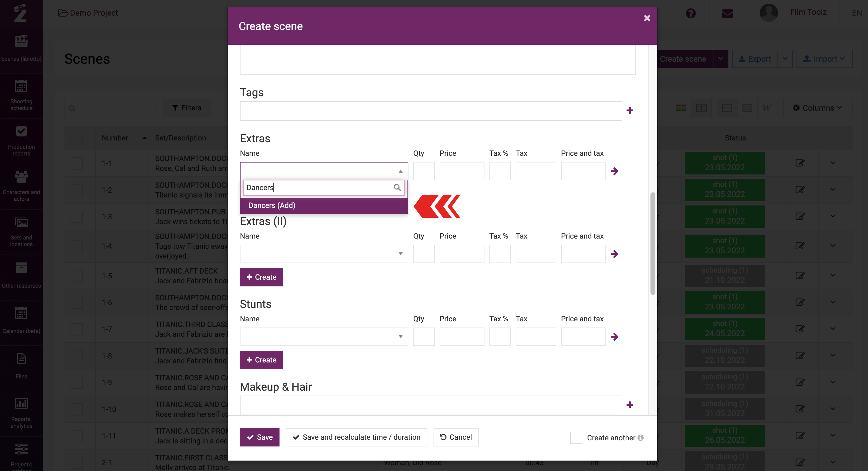868x471 pixels.
Task: Add a tag with the plus icon
Action: click(x=630, y=110)
